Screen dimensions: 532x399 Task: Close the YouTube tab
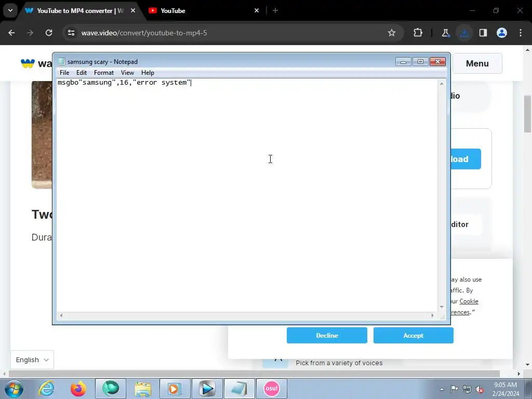[257, 10]
